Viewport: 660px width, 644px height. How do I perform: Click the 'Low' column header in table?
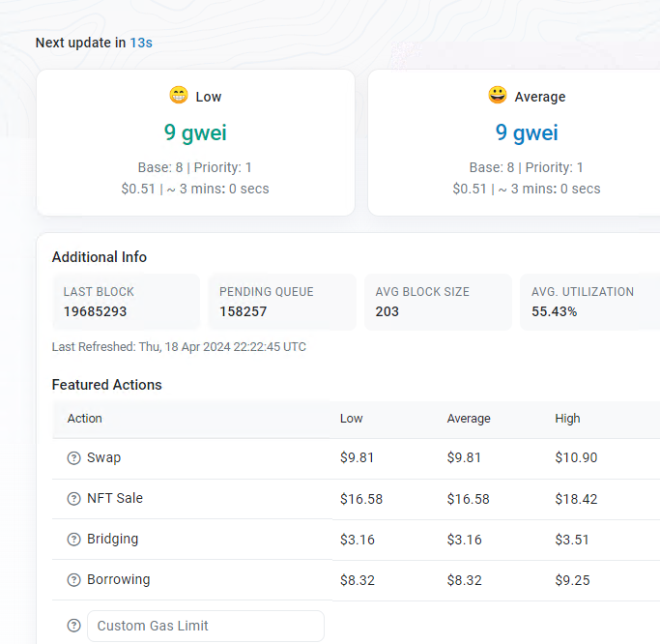tap(352, 419)
